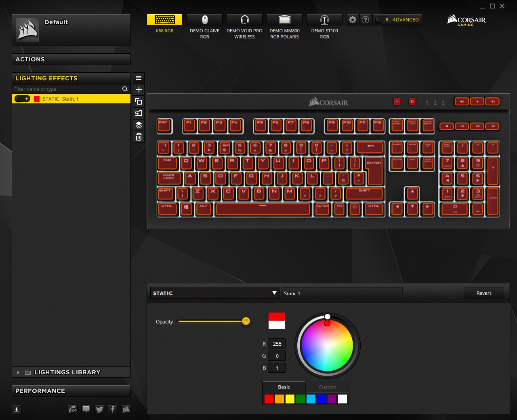The image size is (517, 420).
Task: Click the search magnifier in filter box
Action: (x=125, y=89)
